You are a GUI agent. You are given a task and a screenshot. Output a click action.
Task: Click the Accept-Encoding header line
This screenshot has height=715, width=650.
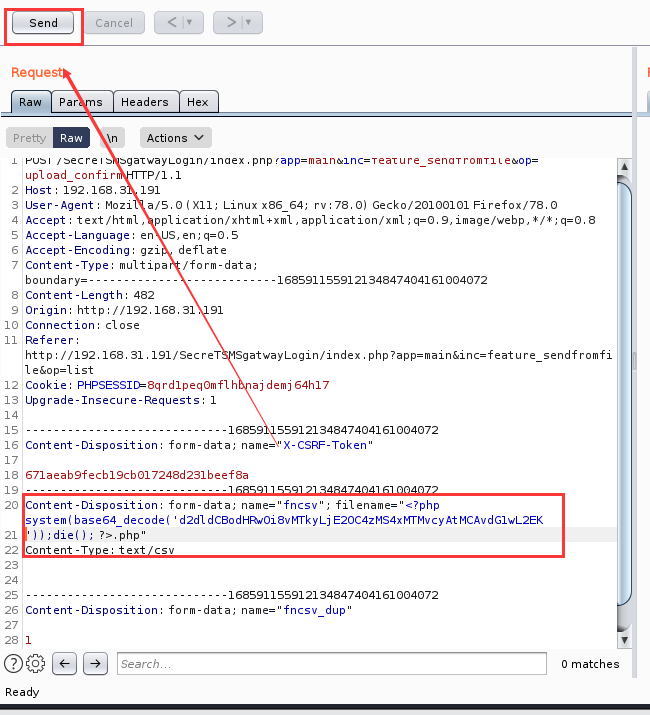point(126,250)
